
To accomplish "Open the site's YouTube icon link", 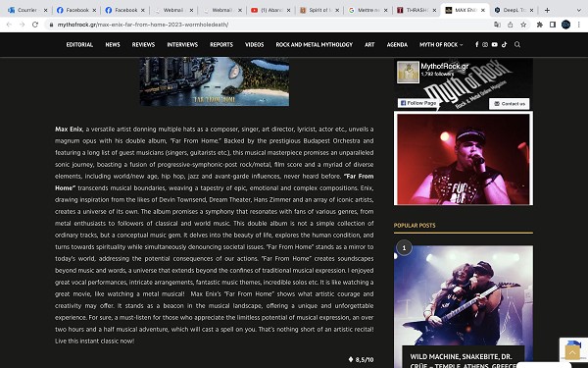I will 495,44.
